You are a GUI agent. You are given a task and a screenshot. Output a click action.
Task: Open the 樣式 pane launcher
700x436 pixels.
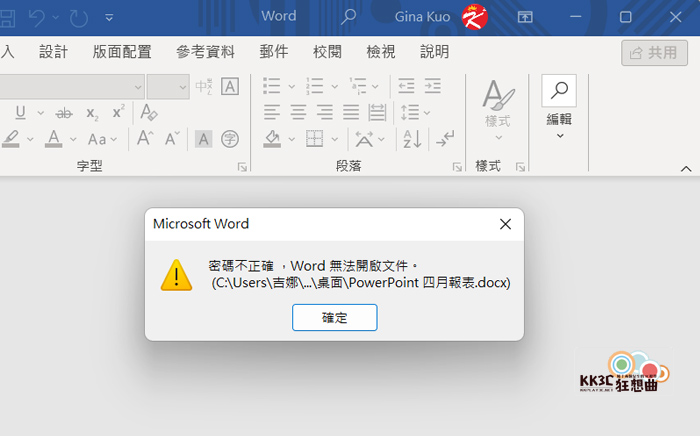(x=520, y=167)
